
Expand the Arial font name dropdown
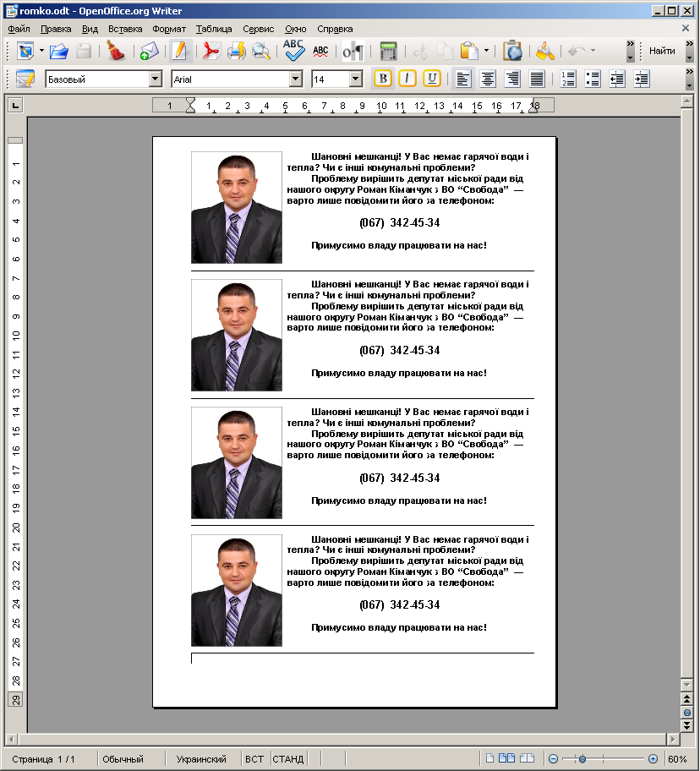coord(295,79)
